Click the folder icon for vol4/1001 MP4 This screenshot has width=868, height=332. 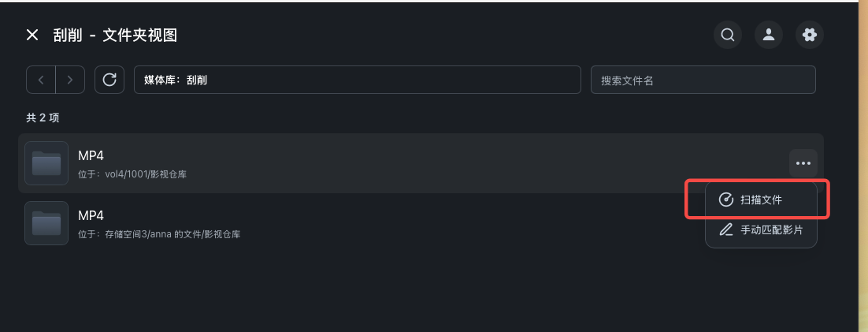(46, 163)
